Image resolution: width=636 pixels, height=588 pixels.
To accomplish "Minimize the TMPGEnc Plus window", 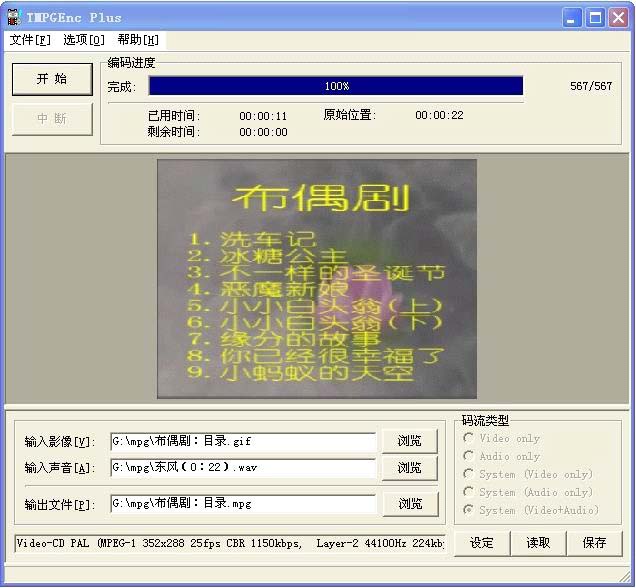I will [572, 17].
